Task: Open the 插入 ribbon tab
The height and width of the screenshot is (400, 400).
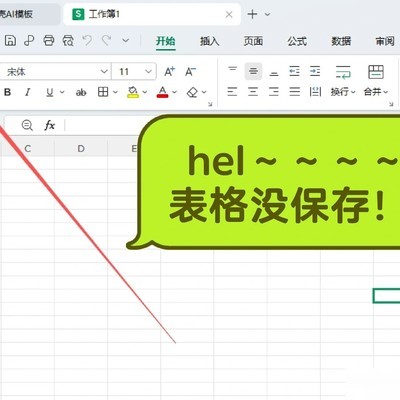Action: pos(209,41)
